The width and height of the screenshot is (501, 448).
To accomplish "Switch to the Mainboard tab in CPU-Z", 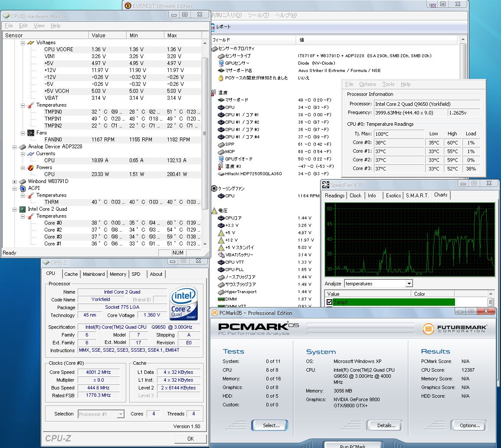I will tap(94, 274).
